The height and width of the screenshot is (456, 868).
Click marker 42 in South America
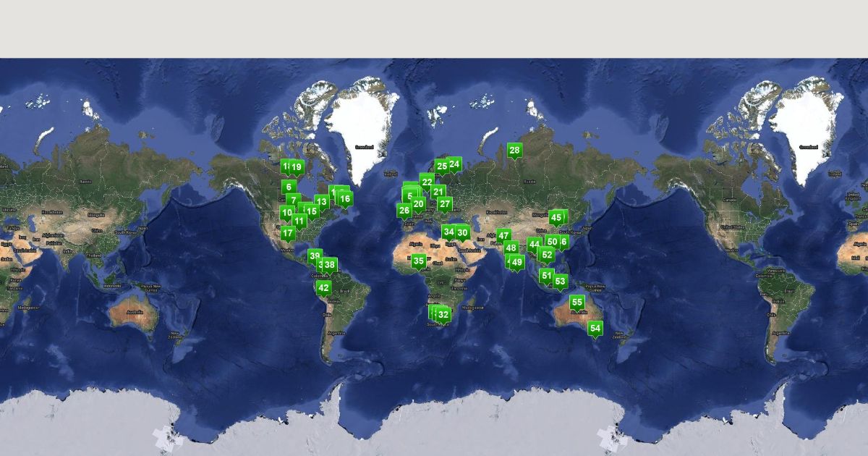[323, 288]
